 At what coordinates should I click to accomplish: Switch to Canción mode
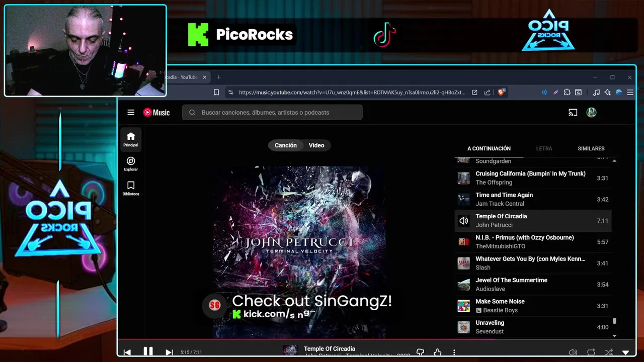pos(285,145)
